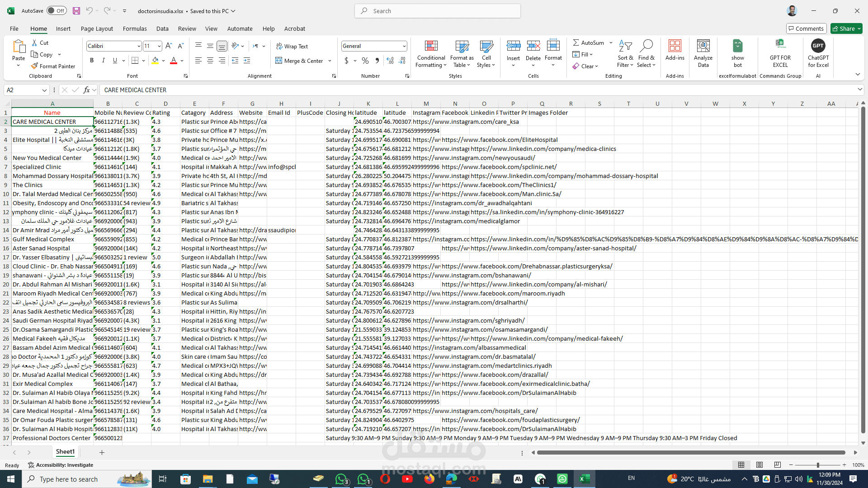Click the Share button
The width and height of the screenshot is (868, 488).
pyautogui.click(x=846, y=28)
